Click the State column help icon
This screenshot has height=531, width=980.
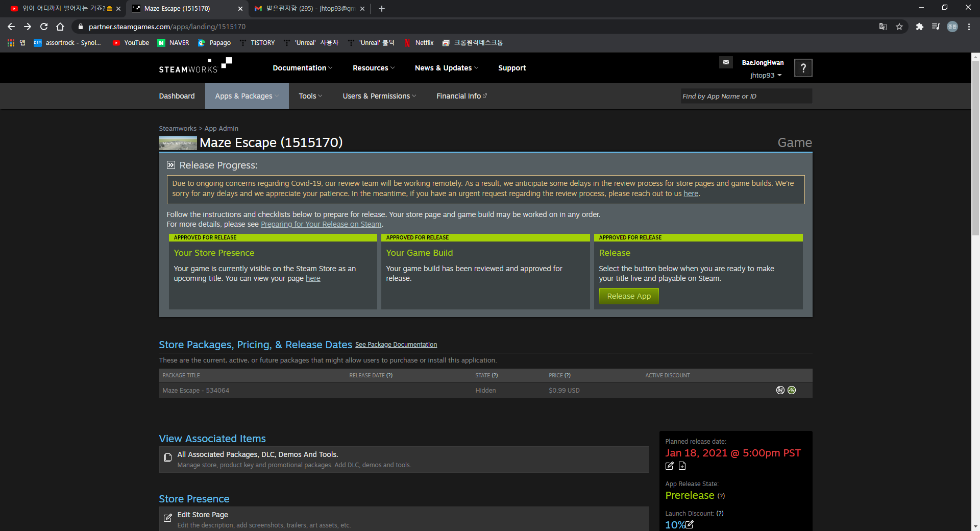tap(495, 375)
